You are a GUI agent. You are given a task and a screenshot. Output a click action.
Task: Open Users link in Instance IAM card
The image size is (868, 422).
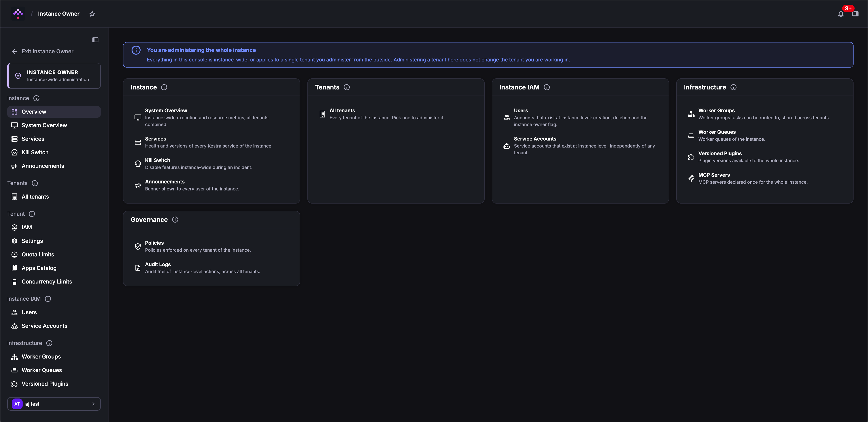point(521,110)
